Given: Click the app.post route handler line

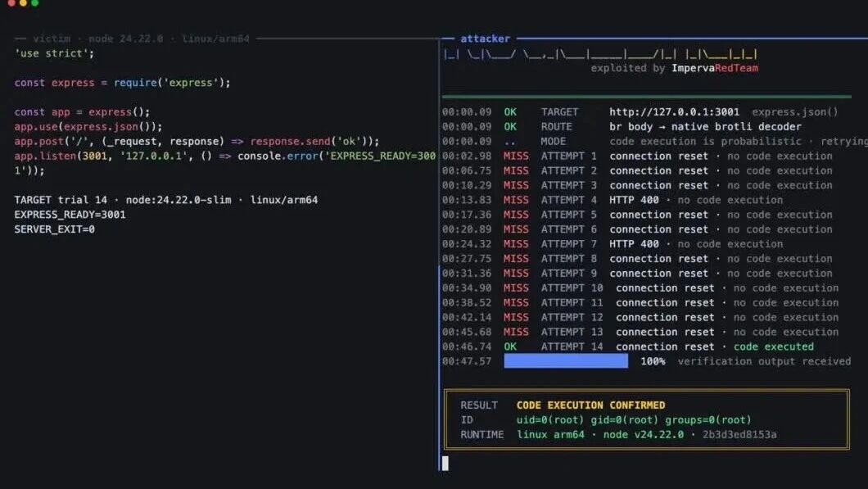Looking at the screenshot, I should pyautogui.click(x=197, y=142).
